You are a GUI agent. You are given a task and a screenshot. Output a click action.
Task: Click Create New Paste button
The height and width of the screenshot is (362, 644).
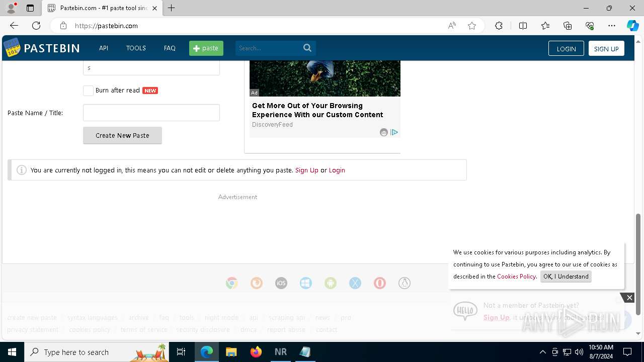[122, 135]
